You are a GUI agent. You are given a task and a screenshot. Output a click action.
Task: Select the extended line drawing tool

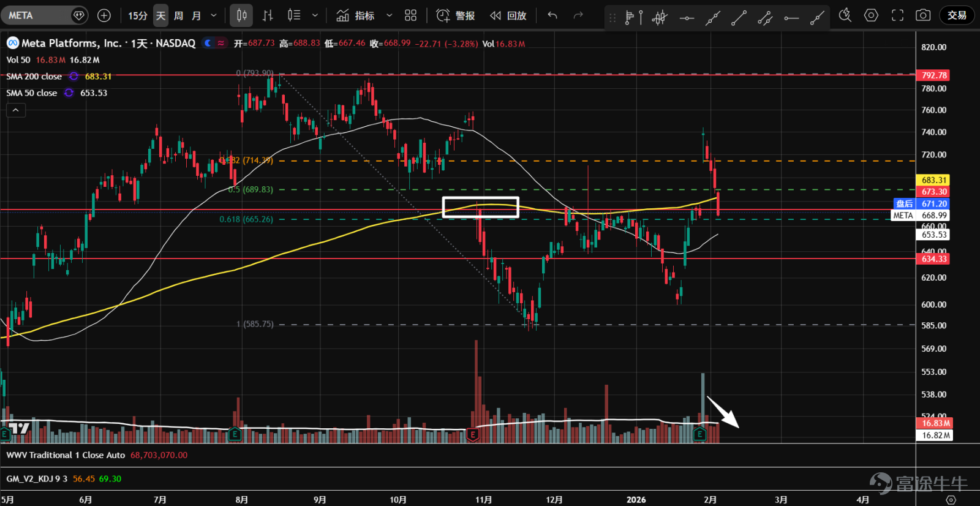coord(712,18)
